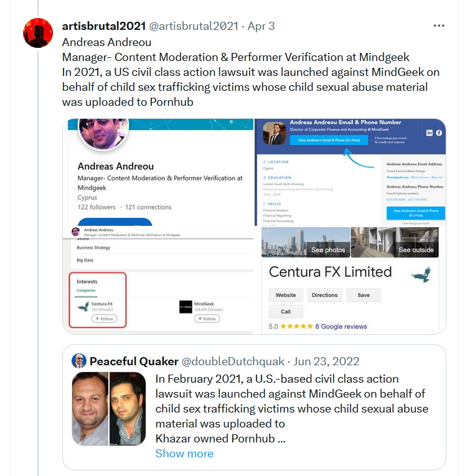Image resolution: width=475 pixels, height=476 pixels.
Task: Click the black MindGeek company logo
Action: [186, 307]
